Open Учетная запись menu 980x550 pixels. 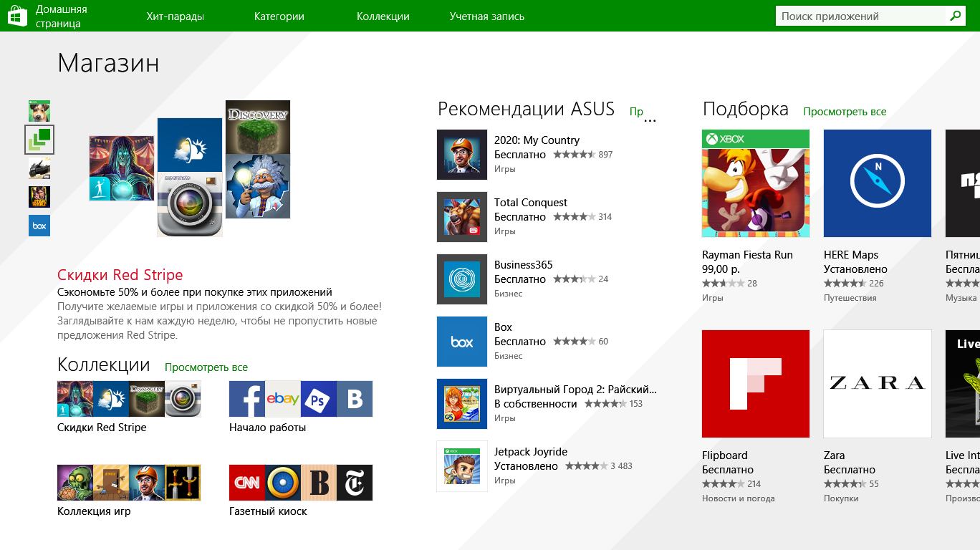pyautogui.click(x=487, y=16)
